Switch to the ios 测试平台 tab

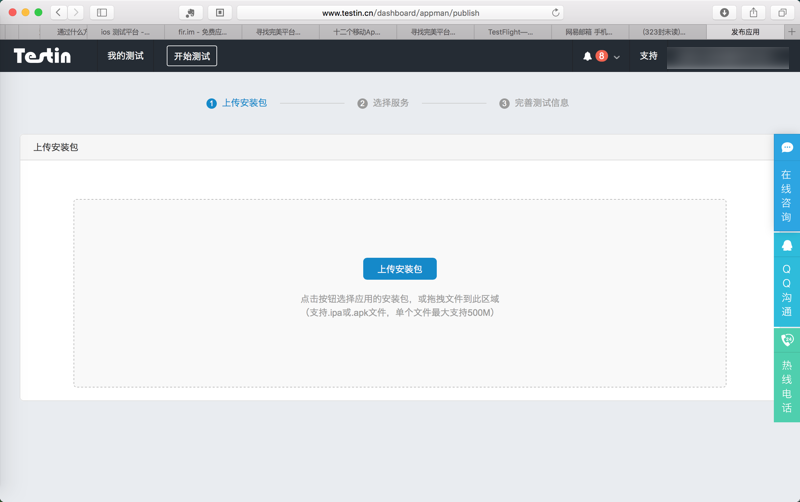126,32
